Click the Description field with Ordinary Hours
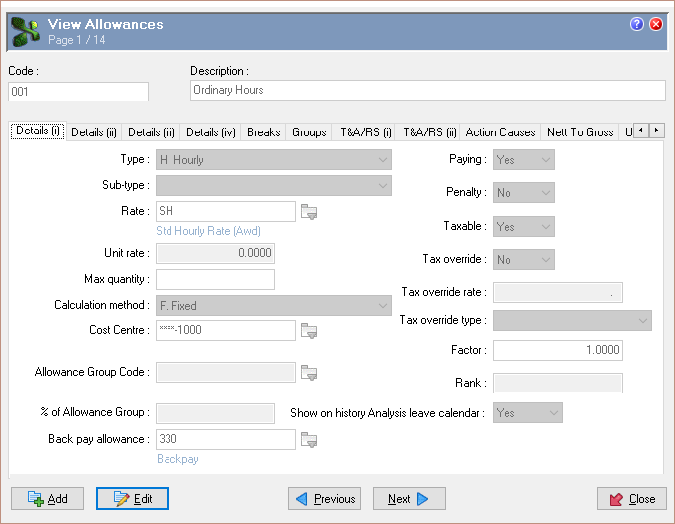Viewport: 675px width, 524px height. point(428,90)
